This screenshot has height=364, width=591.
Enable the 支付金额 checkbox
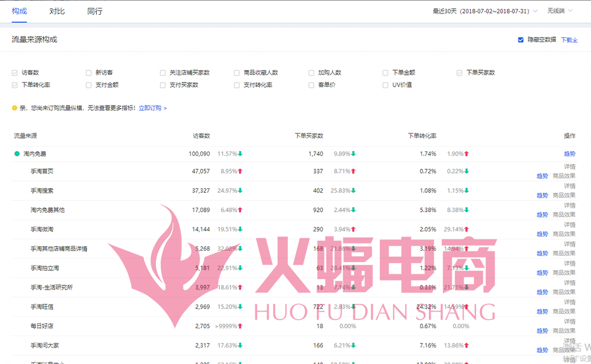[88, 85]
